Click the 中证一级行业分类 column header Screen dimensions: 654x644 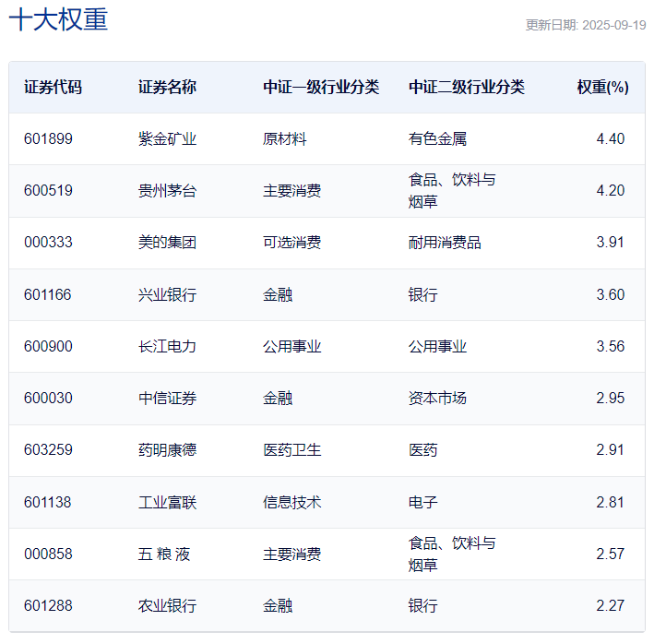tap(321, 87)
